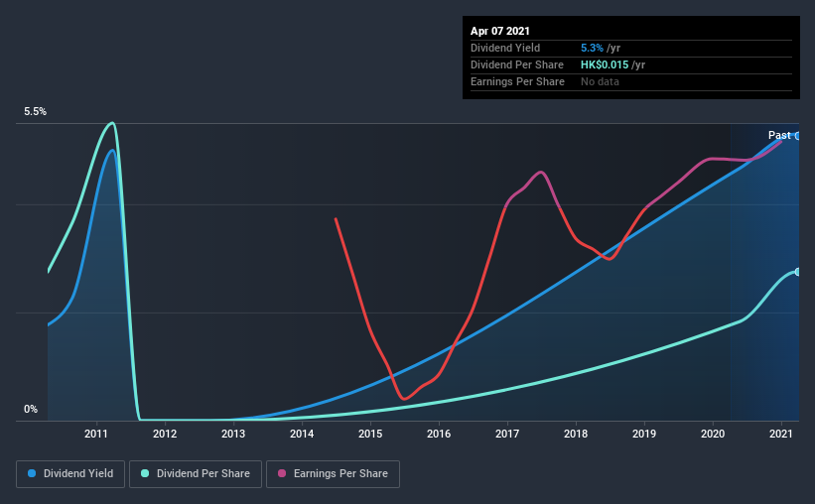Image resolution: width=815 pixels, height=504 pixels.
Task: Click the Apr 07 2021 tooltip date
Action: 500,31
